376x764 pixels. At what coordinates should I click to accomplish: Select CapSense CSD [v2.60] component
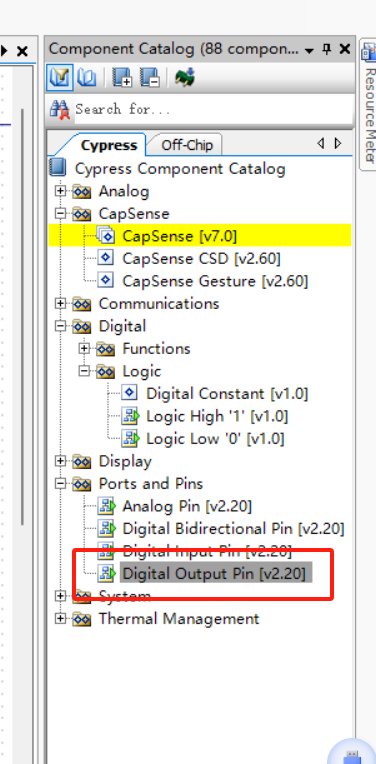click(x=201, y=259)
